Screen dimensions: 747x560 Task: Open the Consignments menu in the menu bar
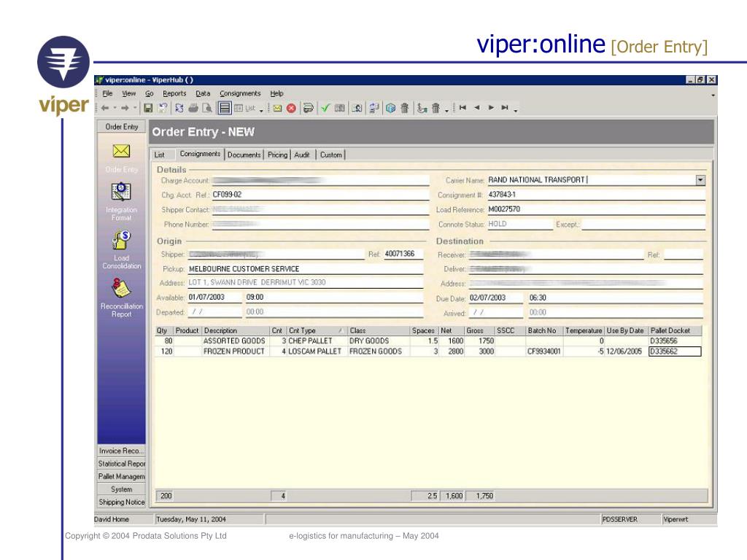[240, 94]
